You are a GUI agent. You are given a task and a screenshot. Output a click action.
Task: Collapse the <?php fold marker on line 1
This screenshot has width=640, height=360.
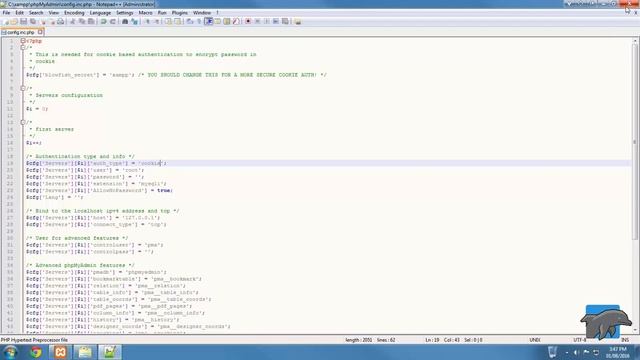point(23,41)
